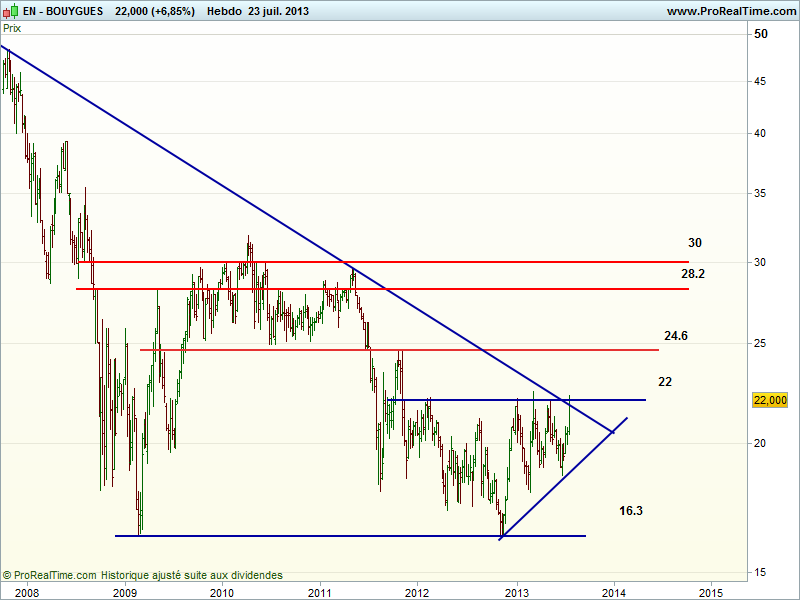Click the 2010 year on time axis
The image size is (800, 600).
click(221, 592)
